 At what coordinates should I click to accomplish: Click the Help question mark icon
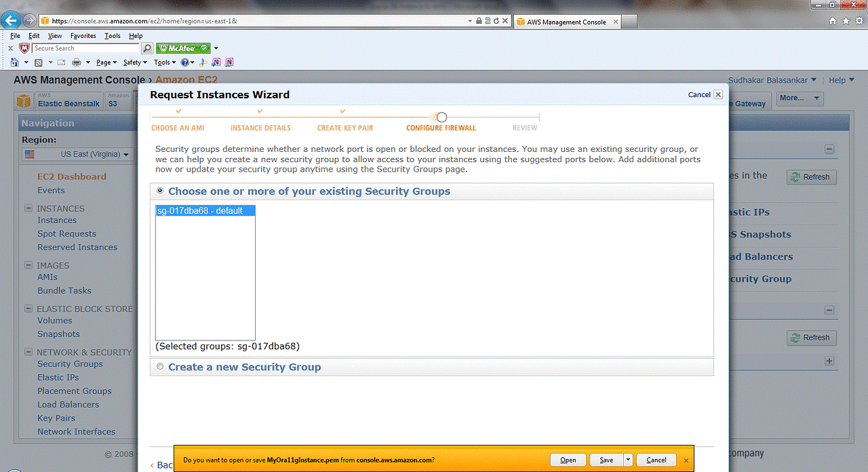click(184, 62)
